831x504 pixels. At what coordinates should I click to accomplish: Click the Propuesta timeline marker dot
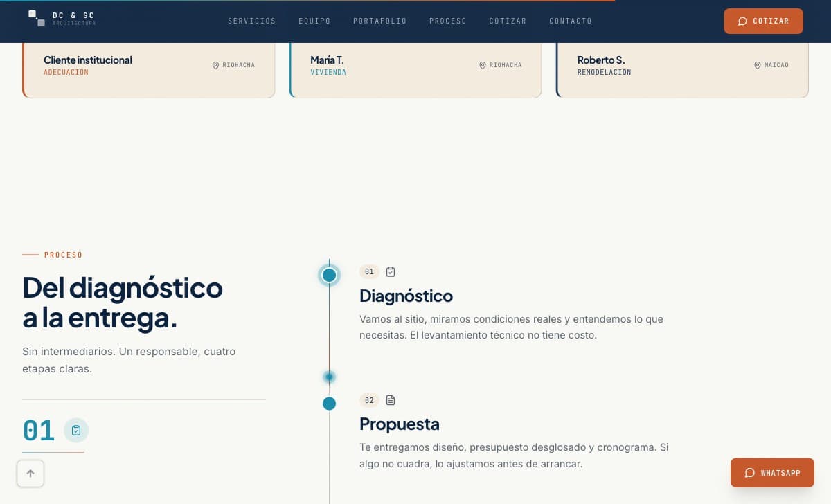click(x=329, y=404)
